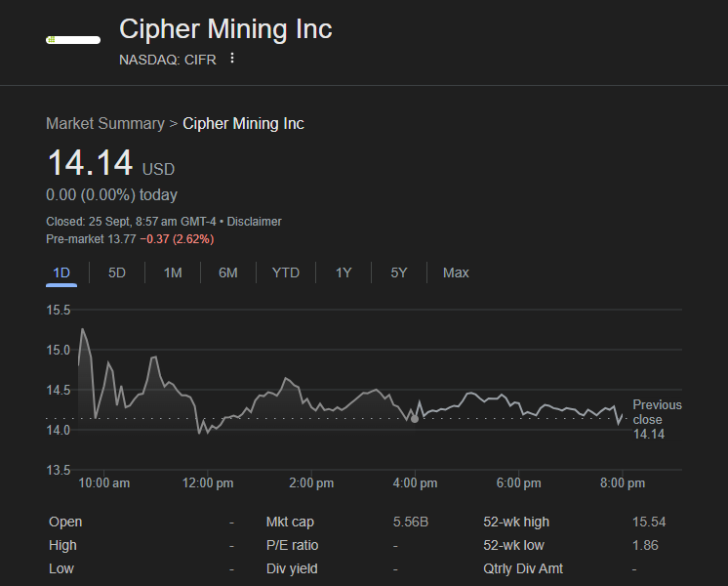Open the three-dot more options menu
Viewport: 728px width, 586px height.
[x=232, y=59]
